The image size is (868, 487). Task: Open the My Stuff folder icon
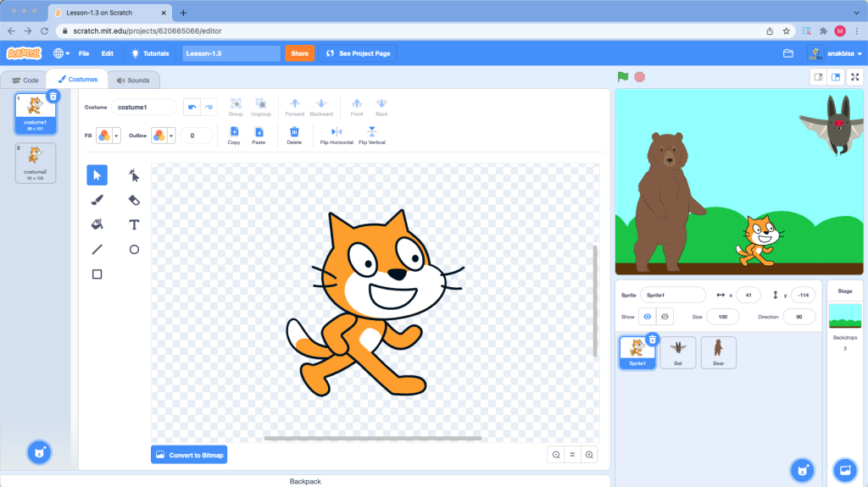[788, 53]
